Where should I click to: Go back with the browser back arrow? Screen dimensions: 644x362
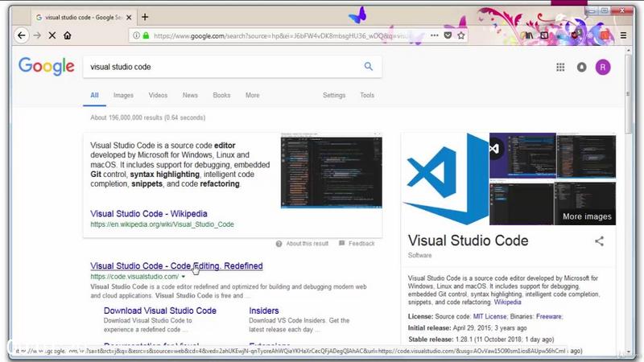point(22,35)
